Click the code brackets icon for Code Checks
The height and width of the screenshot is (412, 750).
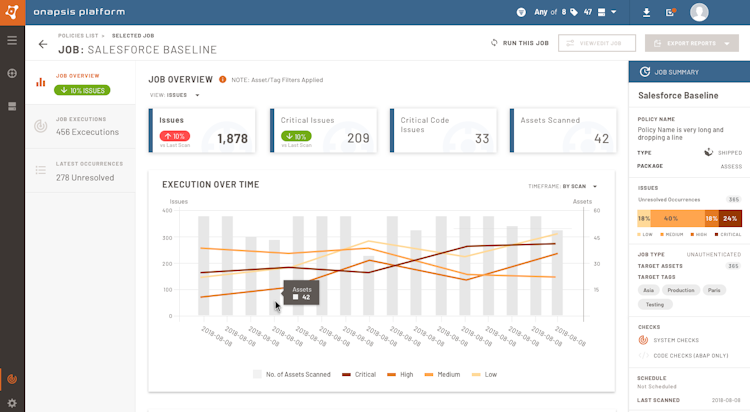pyautogui.click(x=643, y=356)
